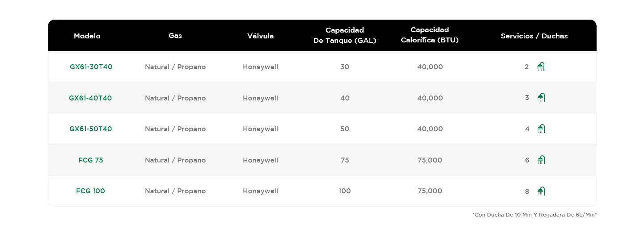Image resolution: width=644 pixels, height=225 pixels.
Task: Click the 75,000 BTU value for FCG 100
Action: click(x=430, y=191)
